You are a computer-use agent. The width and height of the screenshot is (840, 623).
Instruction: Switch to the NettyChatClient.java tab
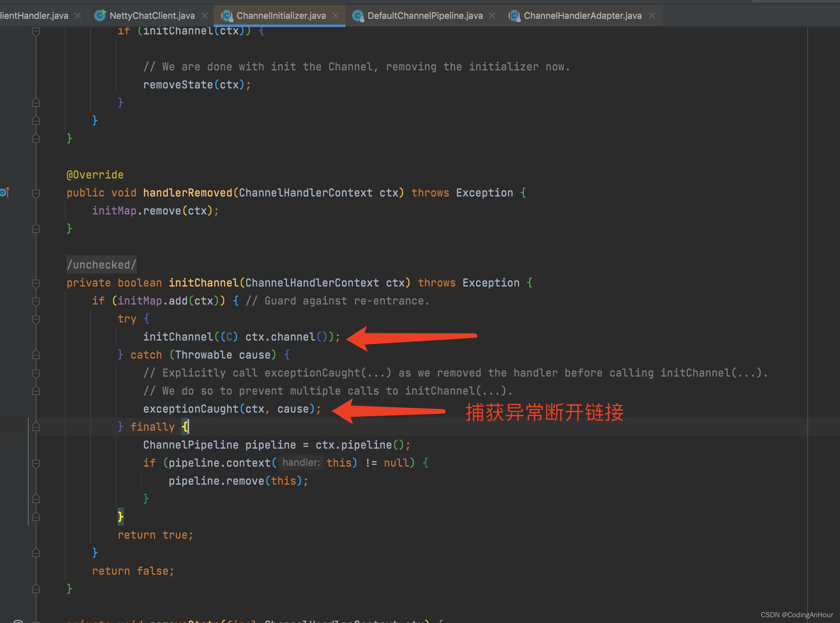(151, 15)
